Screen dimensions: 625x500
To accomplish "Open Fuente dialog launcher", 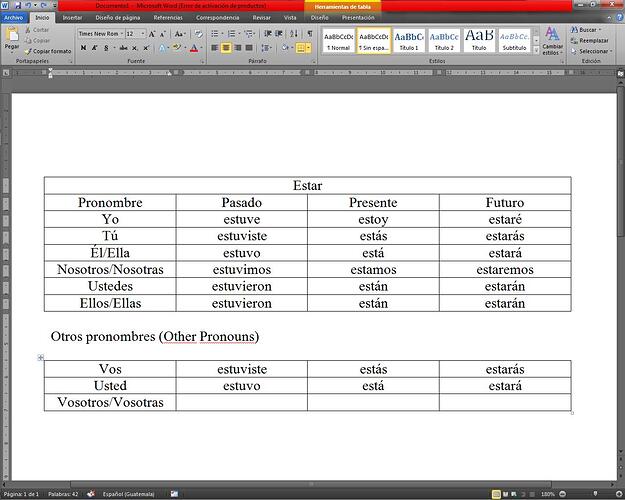I will (202, 62).
